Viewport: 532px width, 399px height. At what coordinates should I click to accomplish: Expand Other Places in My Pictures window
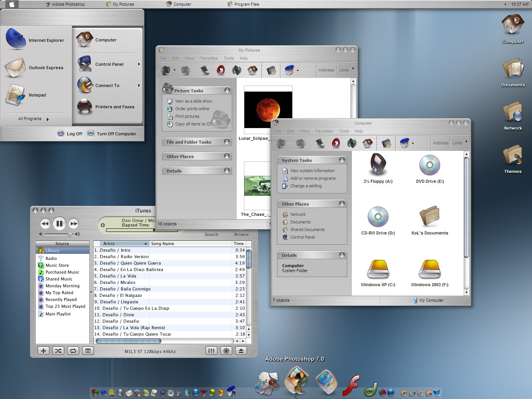tap(227, 156)
